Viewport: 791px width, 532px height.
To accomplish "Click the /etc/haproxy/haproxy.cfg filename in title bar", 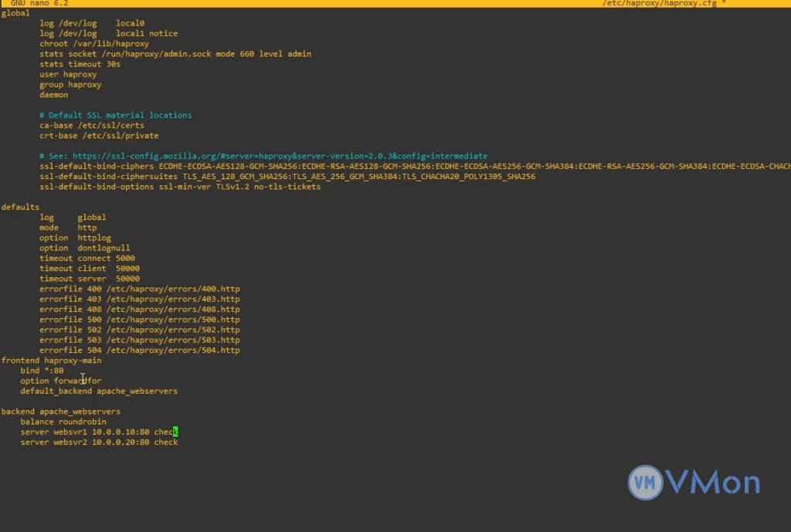I will click(x=659, y=4).
